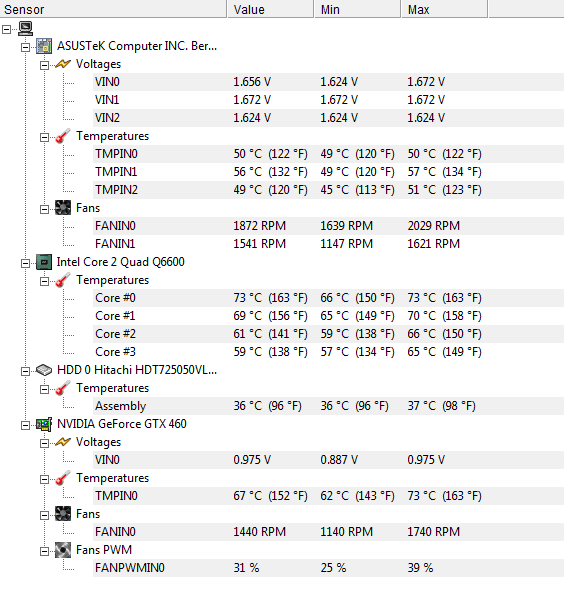Select the Fans PWM label
Screen dimensions: 564x606
click(104, 550)
